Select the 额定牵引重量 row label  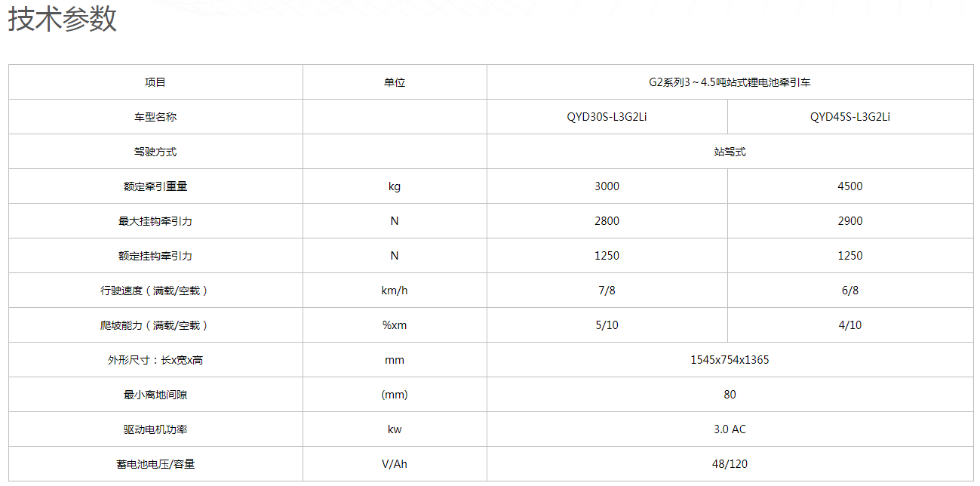coord(155,186)
